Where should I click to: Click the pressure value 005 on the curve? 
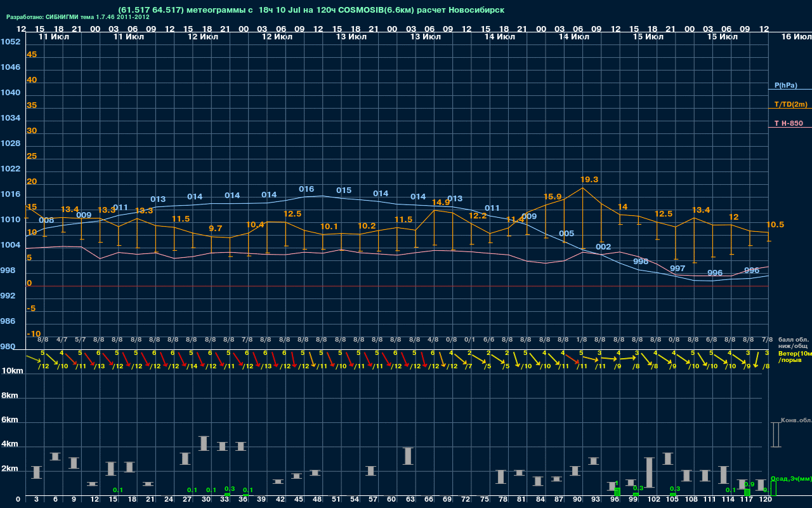coord(566,234)
